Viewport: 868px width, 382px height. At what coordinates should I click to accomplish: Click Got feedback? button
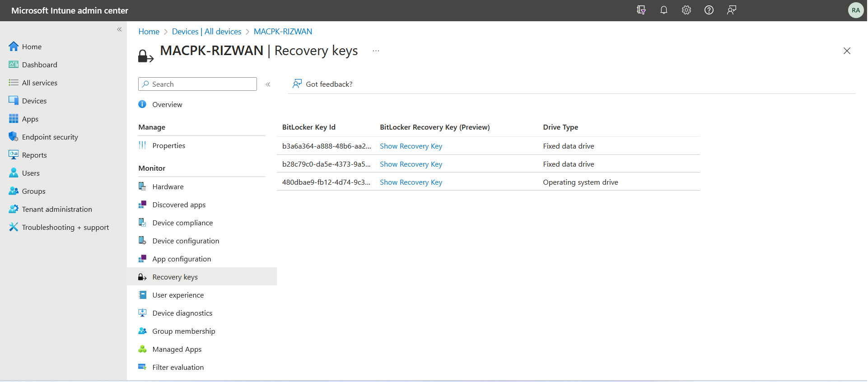pos(322,84)
